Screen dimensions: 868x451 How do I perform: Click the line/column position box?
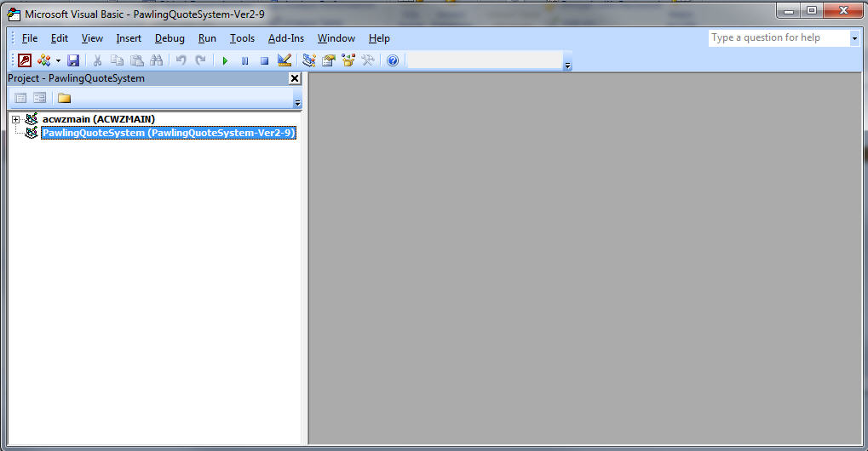pos(485,60)
